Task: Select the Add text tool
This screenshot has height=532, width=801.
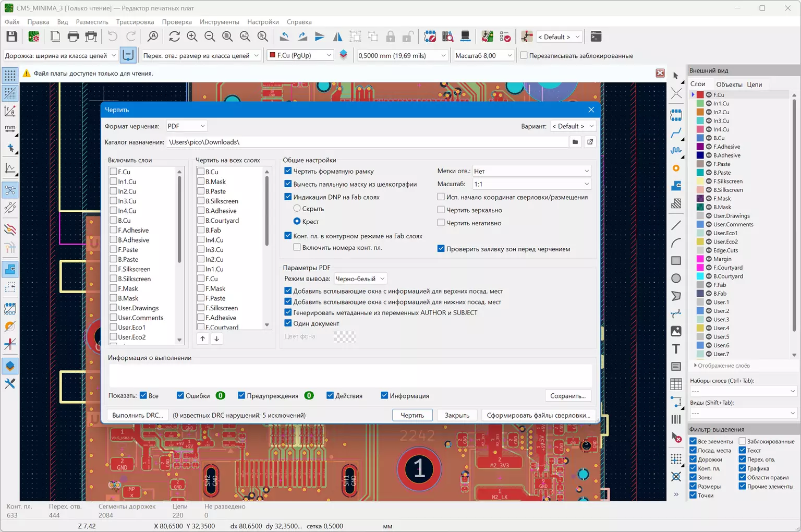Action: coord(676,349)
